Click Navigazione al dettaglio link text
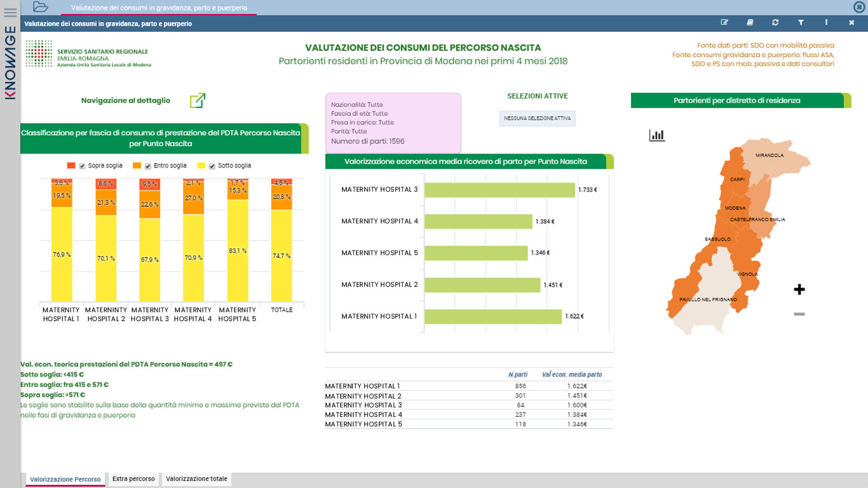Image resolution: width=868 pixels, height=488 pixels. click(126, 100)
